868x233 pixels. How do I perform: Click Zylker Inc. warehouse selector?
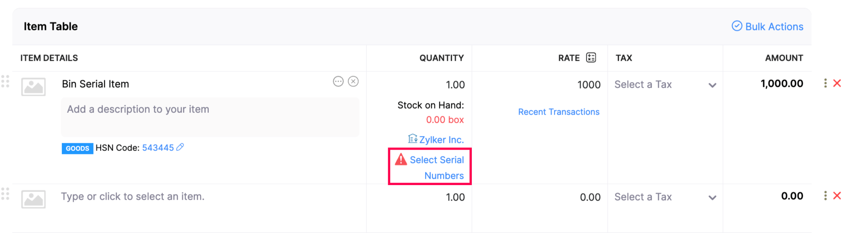tap(436, 140)
